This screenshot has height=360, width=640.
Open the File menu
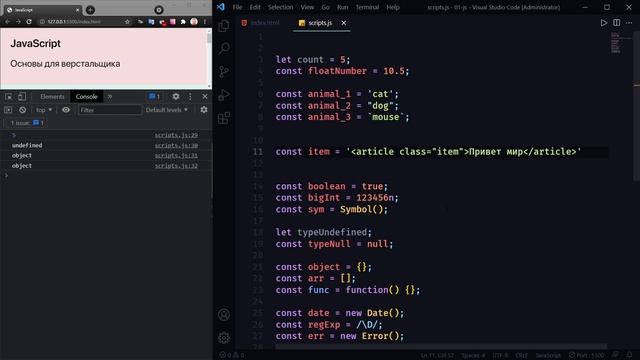(238, 7)
